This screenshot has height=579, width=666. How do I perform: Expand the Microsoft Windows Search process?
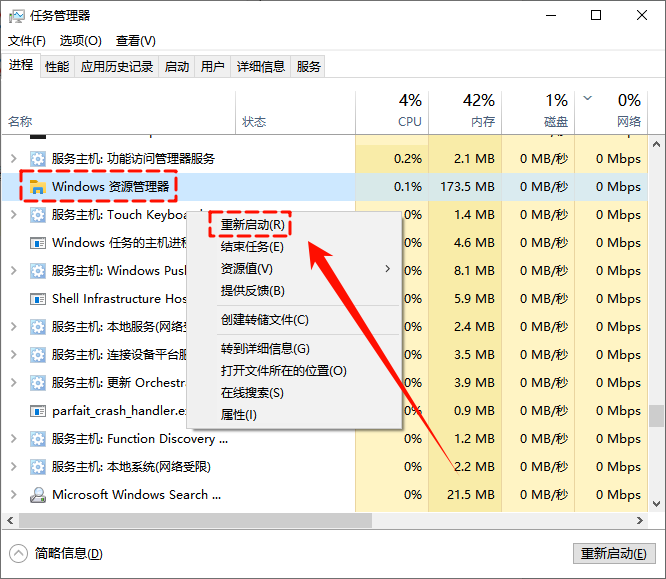pos(13,494)
